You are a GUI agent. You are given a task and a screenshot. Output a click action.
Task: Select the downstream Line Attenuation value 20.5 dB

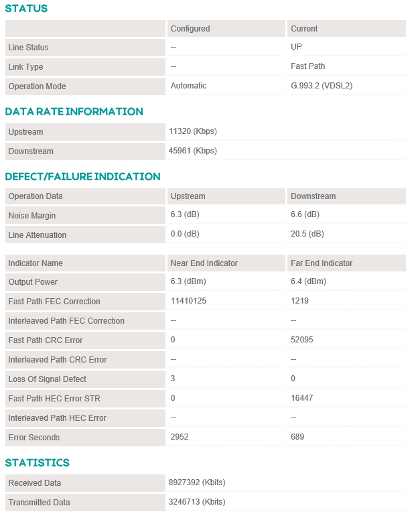[x=307, y=234]
